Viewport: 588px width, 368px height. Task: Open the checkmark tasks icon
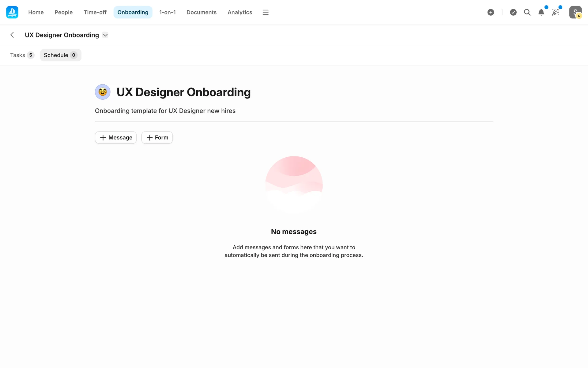click(513, 12)
